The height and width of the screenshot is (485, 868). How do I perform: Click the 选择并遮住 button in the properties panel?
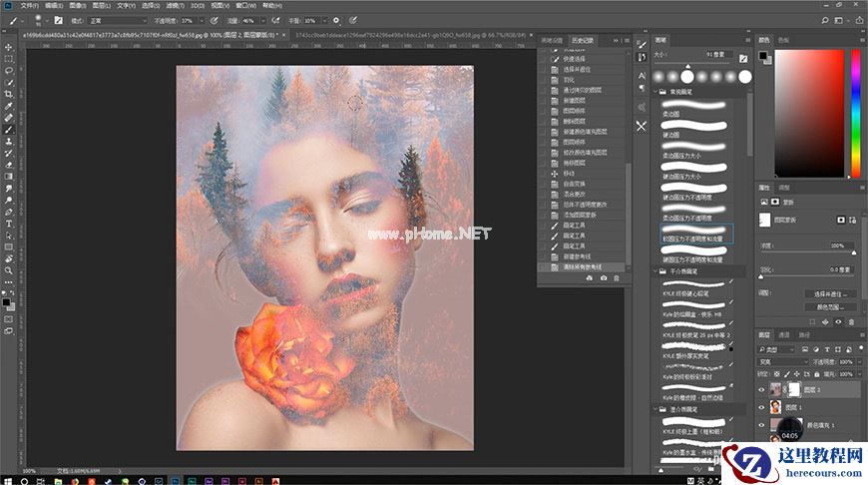point(830,294)
